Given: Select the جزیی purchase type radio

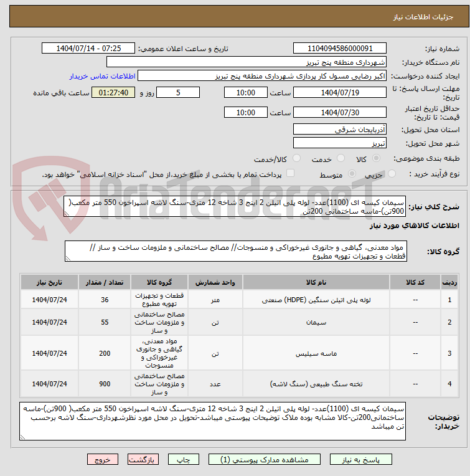Looking at the screenshot, I should pos(392,174).
